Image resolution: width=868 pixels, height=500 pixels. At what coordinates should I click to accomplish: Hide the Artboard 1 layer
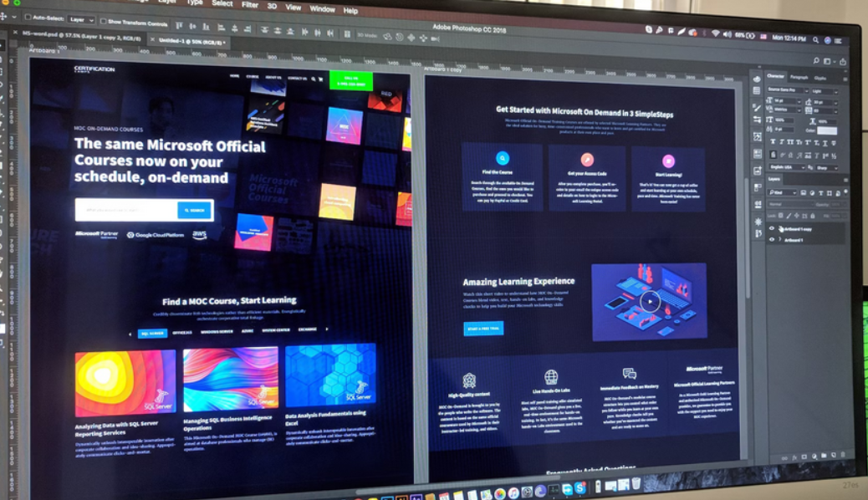pos(772,240)
